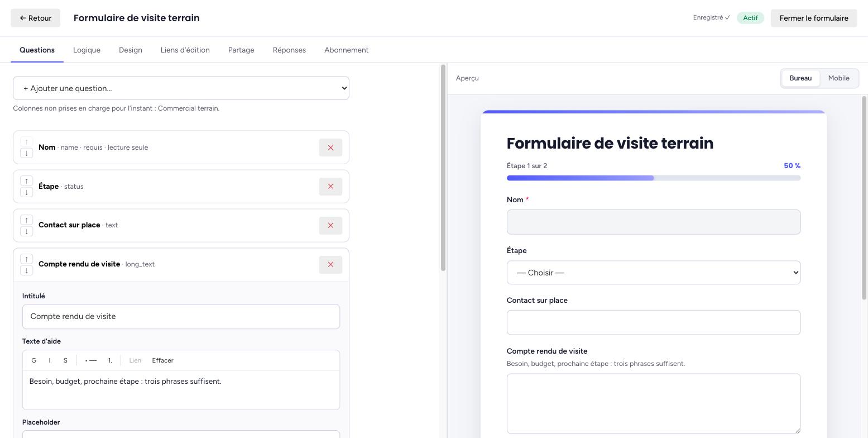Switch to the Design tab

[131, 50]
